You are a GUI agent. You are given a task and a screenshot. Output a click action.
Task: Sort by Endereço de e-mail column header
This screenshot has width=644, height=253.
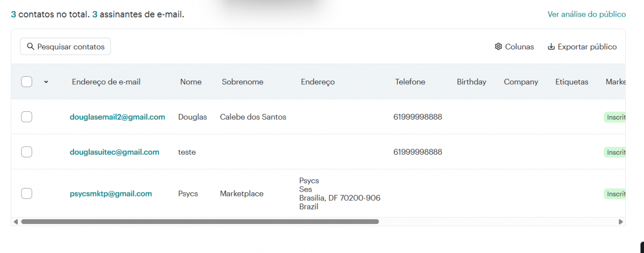(106, 82)
